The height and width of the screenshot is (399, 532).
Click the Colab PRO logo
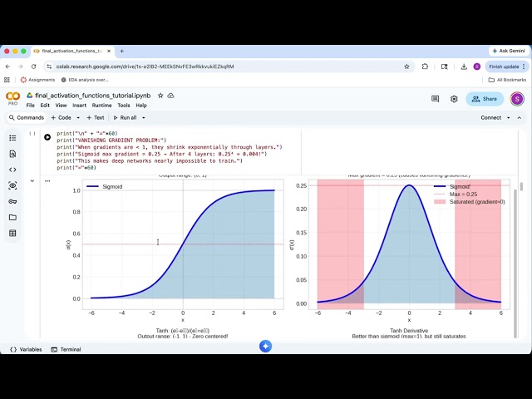click(13, 98)
